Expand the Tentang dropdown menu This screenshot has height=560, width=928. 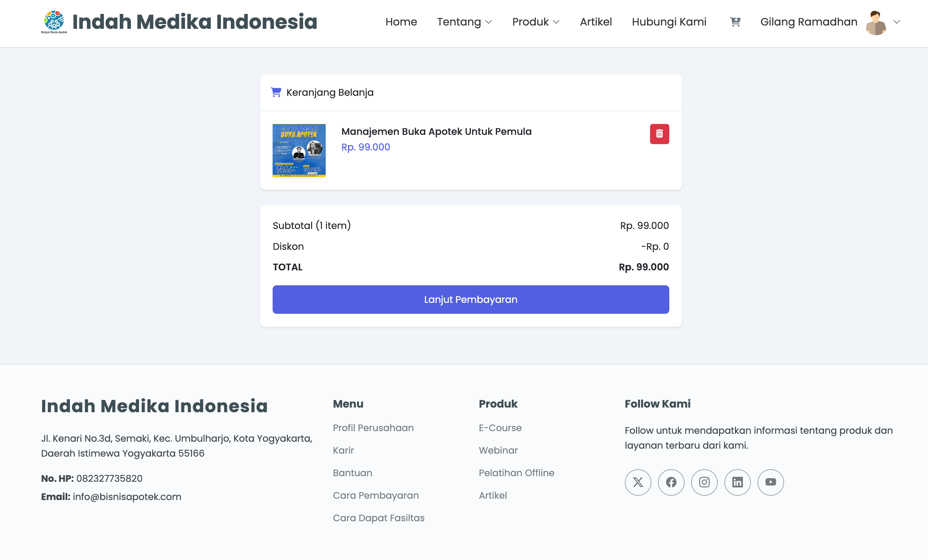(x=464, y=22)
